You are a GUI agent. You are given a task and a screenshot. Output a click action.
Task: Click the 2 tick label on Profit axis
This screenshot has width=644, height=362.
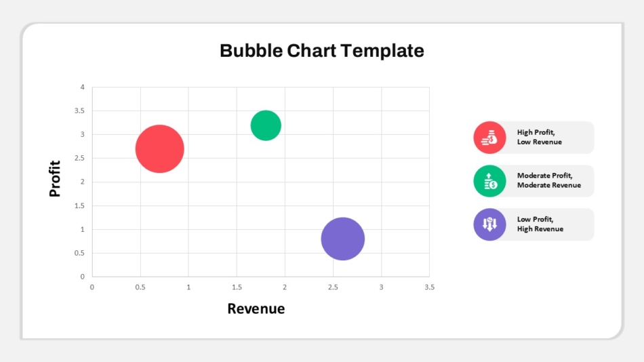83,182
